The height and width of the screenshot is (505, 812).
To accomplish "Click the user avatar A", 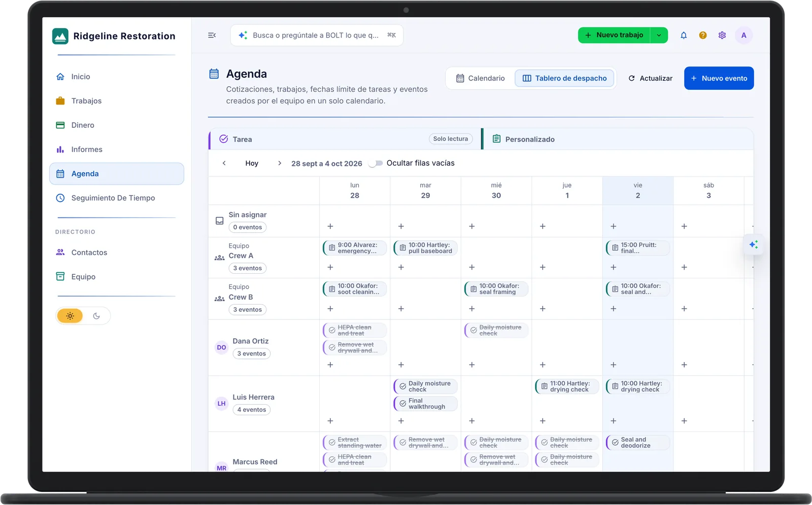I will [744, 35].
